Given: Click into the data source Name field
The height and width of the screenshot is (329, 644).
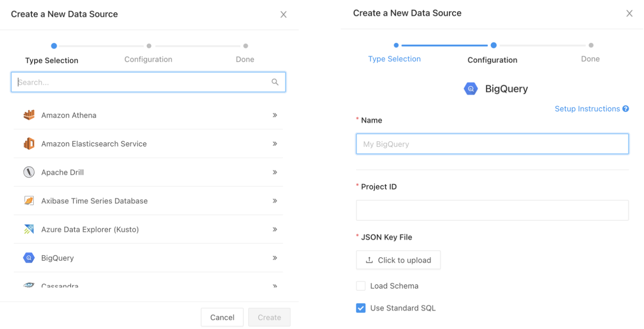Looking at the screenshot, I should pos(492,144).
